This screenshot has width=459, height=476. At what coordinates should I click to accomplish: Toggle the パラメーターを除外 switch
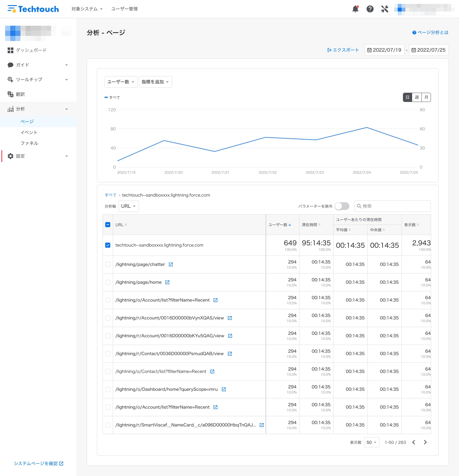tap(342, 206)
